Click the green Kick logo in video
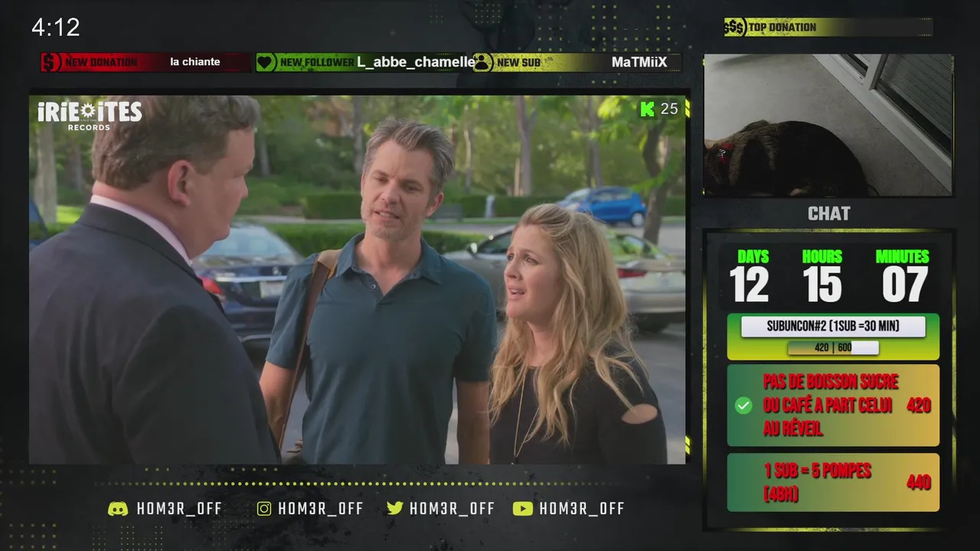 [648, 109]
